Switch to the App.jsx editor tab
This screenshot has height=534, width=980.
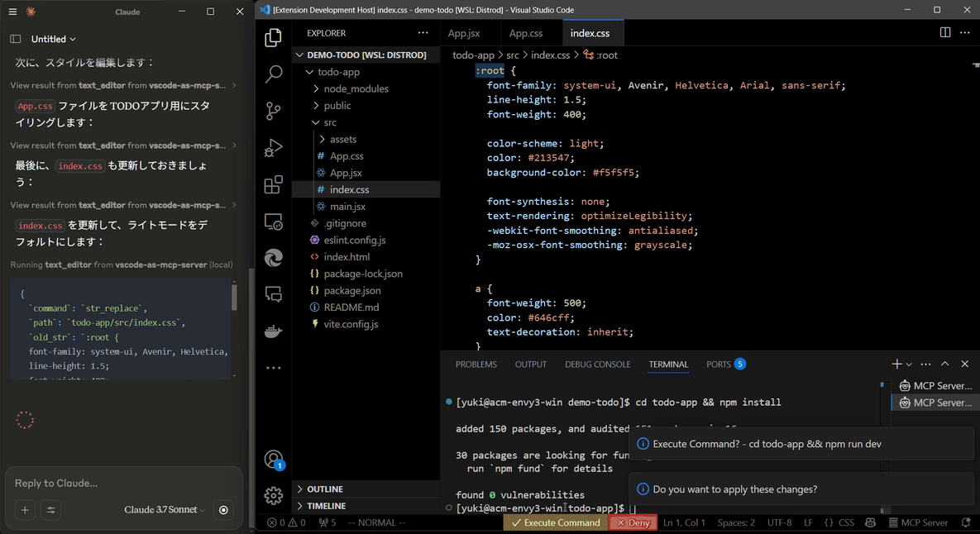point(464,33)
